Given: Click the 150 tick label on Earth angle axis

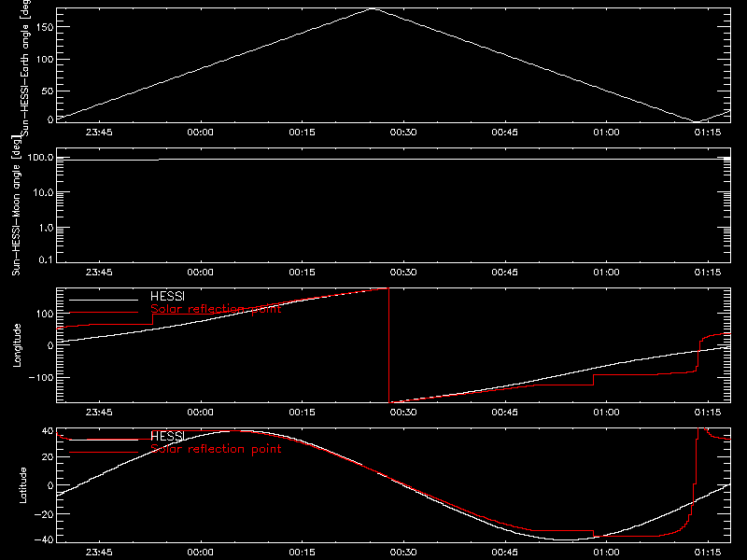Looking at the screenshot, I should pyautogui.click(x=45, y=28).
